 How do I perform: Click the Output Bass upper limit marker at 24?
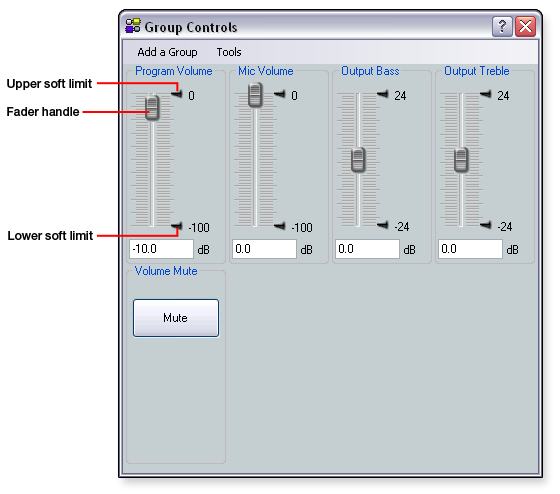click(382, 94)
